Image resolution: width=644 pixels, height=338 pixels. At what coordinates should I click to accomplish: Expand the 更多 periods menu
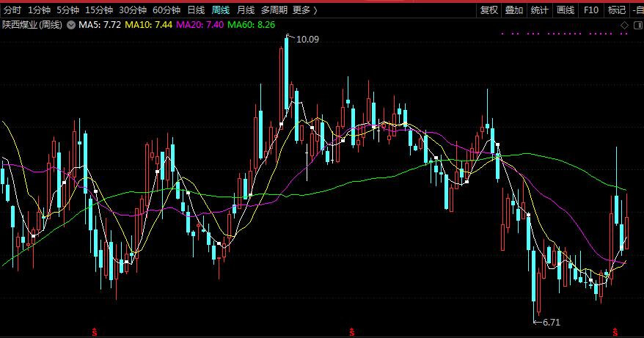[x=304, y=10]
